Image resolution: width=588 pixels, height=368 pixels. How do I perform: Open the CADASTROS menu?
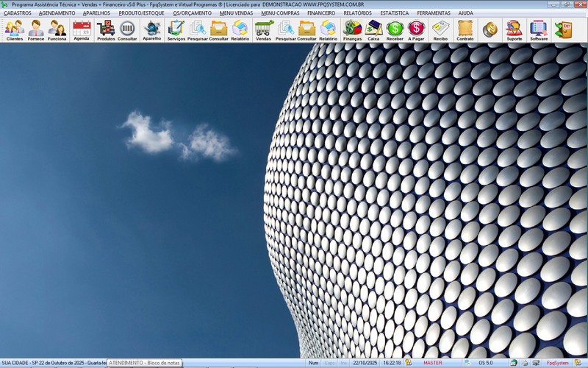point(18,13)
